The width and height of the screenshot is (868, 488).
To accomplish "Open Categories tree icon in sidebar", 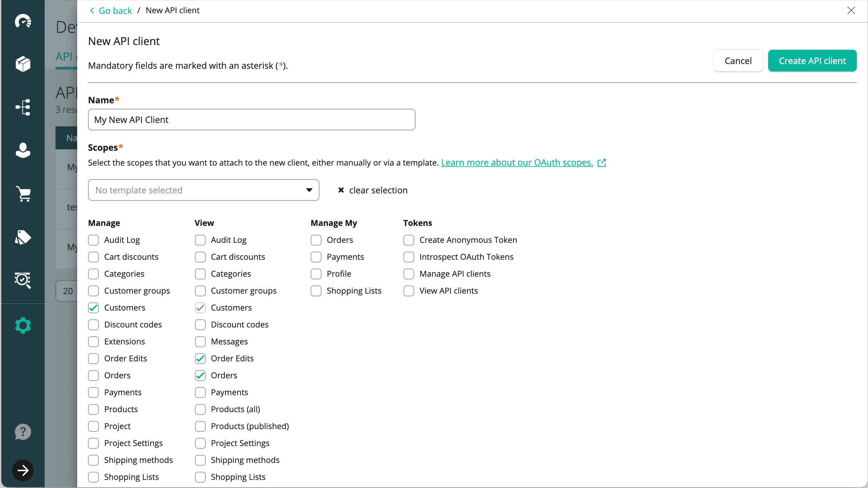I will (23, 107).
